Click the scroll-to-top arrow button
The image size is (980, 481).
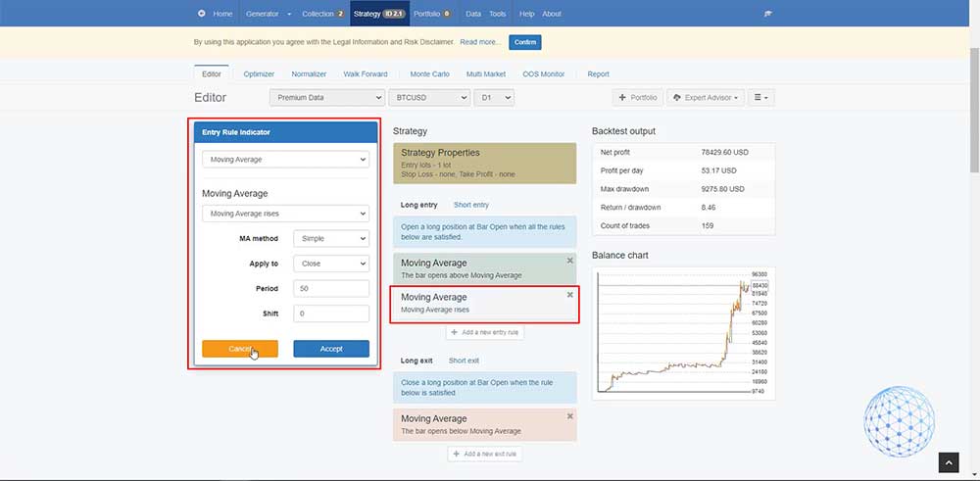pos(948,462)
